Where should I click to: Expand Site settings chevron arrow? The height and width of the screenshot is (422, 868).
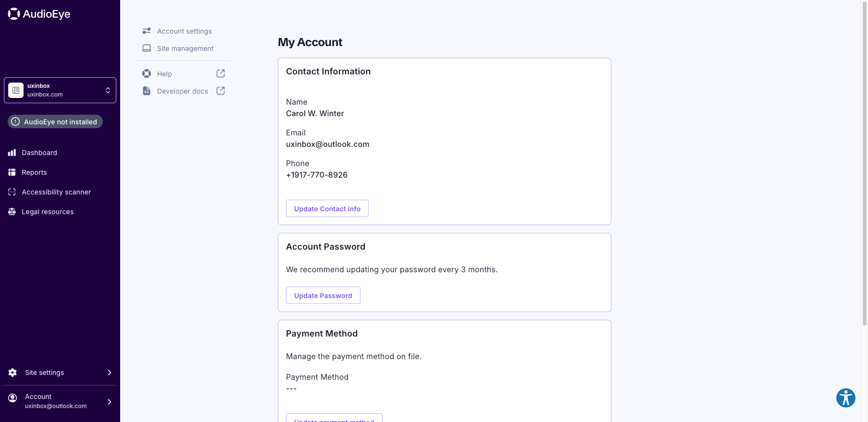[x=110, y=373]
